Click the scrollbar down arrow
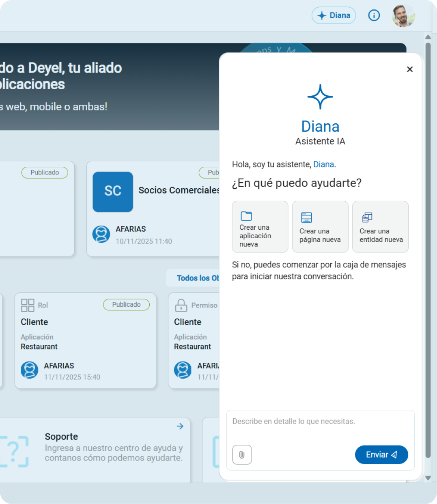Viewport: 437px width, 504px height. point(428,478)
